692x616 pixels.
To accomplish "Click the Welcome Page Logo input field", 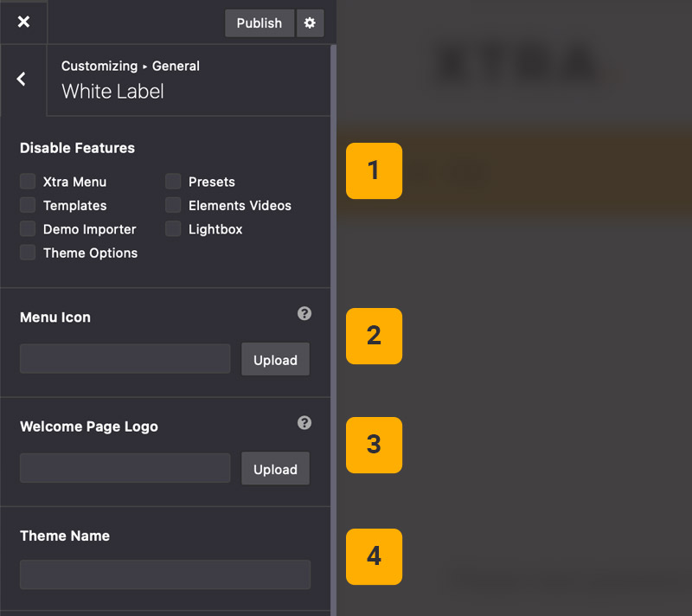I will [125, 468].
